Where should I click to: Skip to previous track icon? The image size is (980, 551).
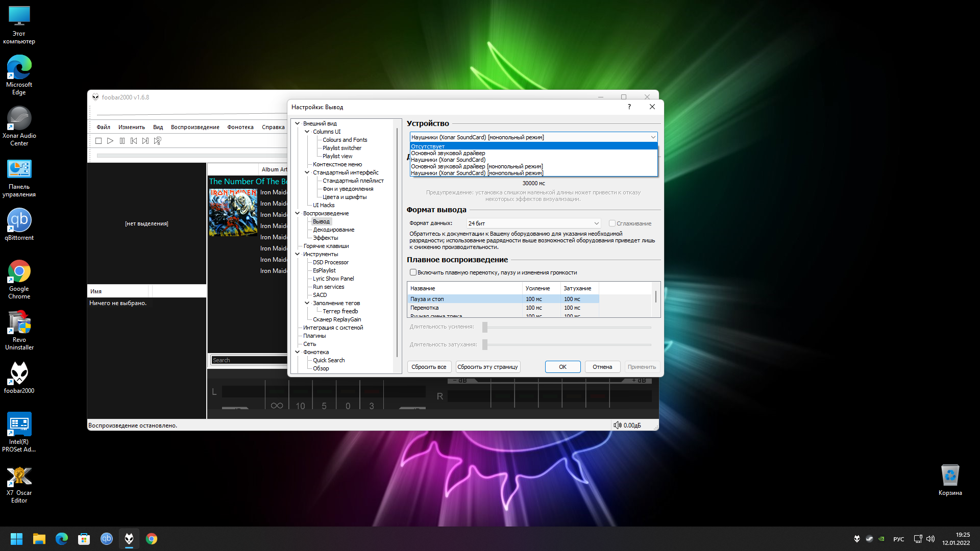134,141
